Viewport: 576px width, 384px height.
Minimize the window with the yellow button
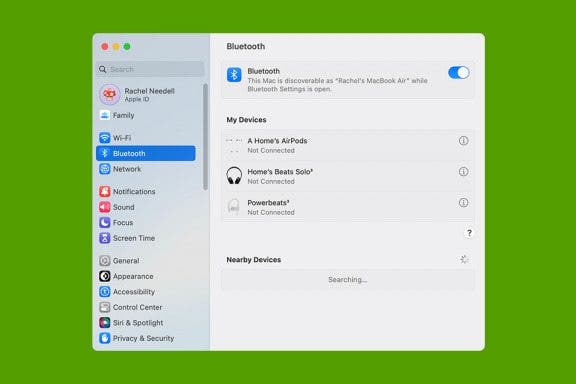point(116,47)
